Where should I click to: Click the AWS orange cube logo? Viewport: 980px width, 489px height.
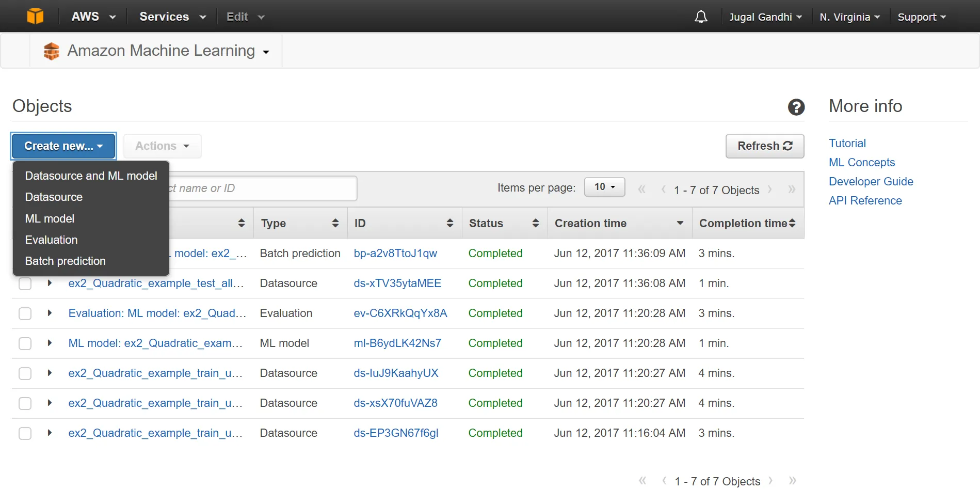point(35,17)
